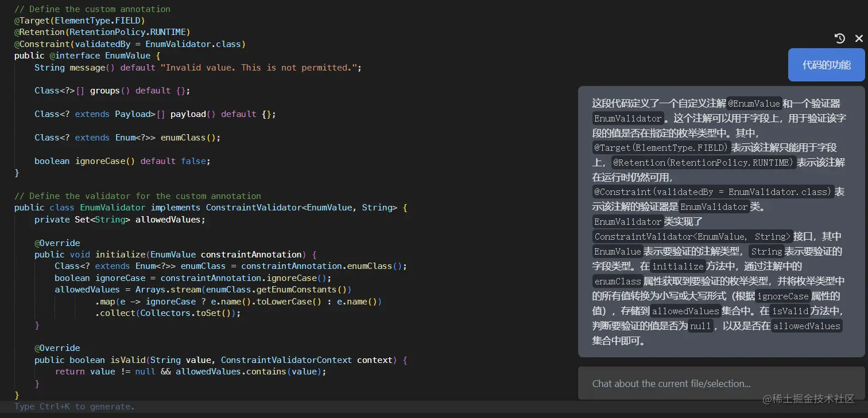Viewport: 868px width, 418px height.
Task: Click the 'boolean ignoreCase() default false;' line
Action: (122, 161)
